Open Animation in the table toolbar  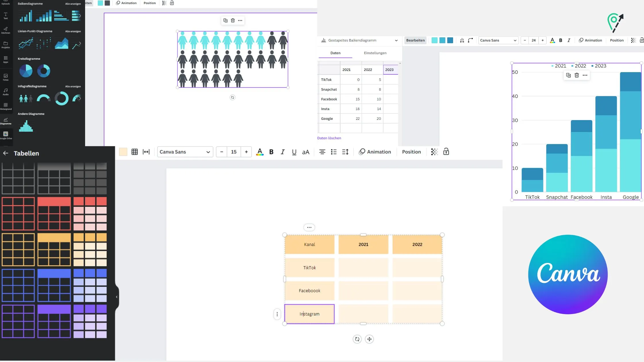coord(375,152)
